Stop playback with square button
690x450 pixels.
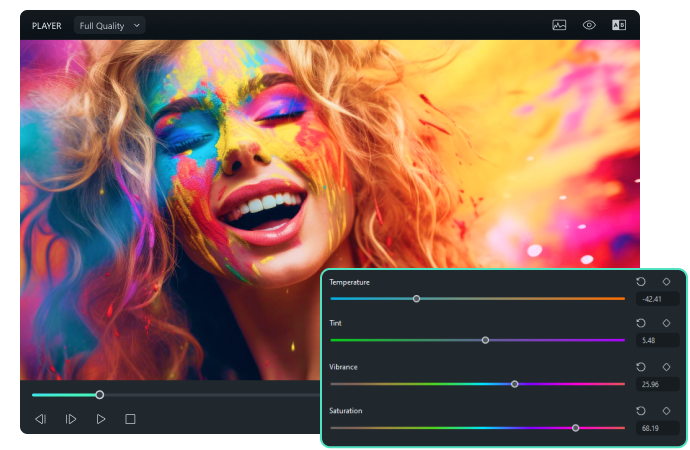coord(130,419)
